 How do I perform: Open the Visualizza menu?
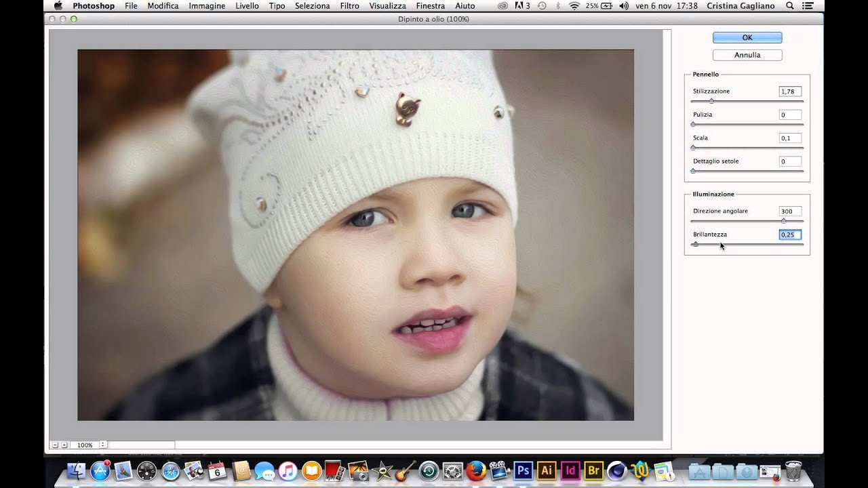pos(388,6)
